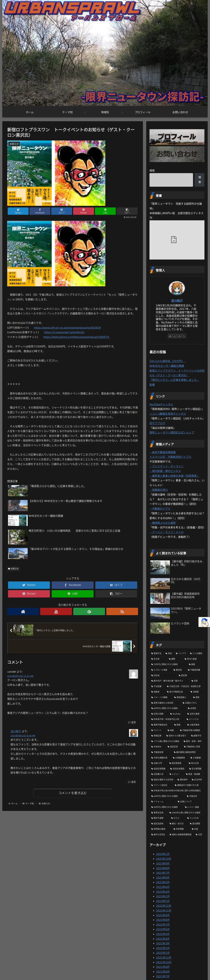Screen dimensions: 210x980
Task: Click the large Facebook share button under シェアする
Action: pyautogui.click(x=72, y=585)
